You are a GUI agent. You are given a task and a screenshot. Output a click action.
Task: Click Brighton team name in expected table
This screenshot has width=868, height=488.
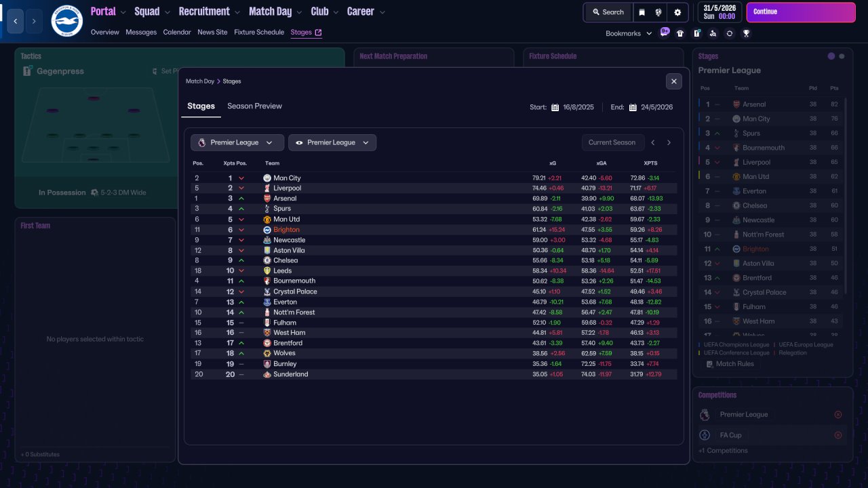click(286, 230)
